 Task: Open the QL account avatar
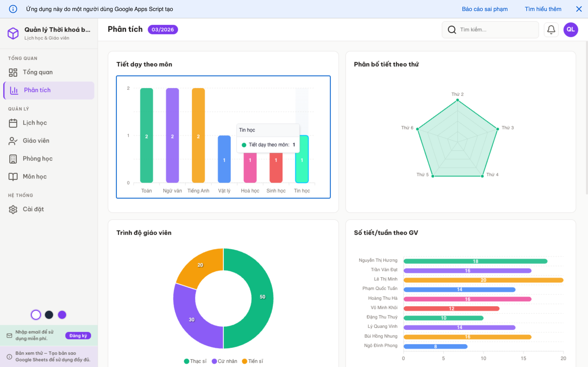point(571,29)
